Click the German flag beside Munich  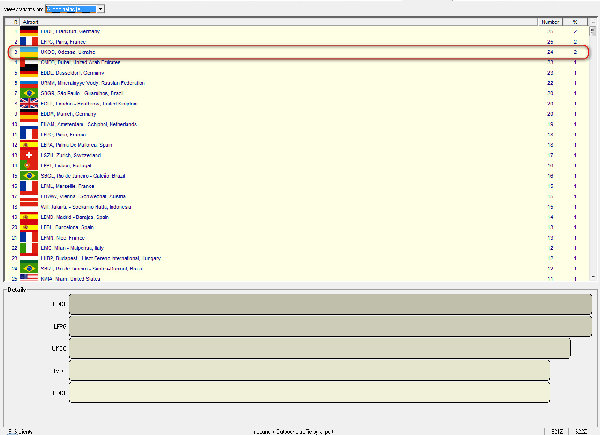coord(29,114)
